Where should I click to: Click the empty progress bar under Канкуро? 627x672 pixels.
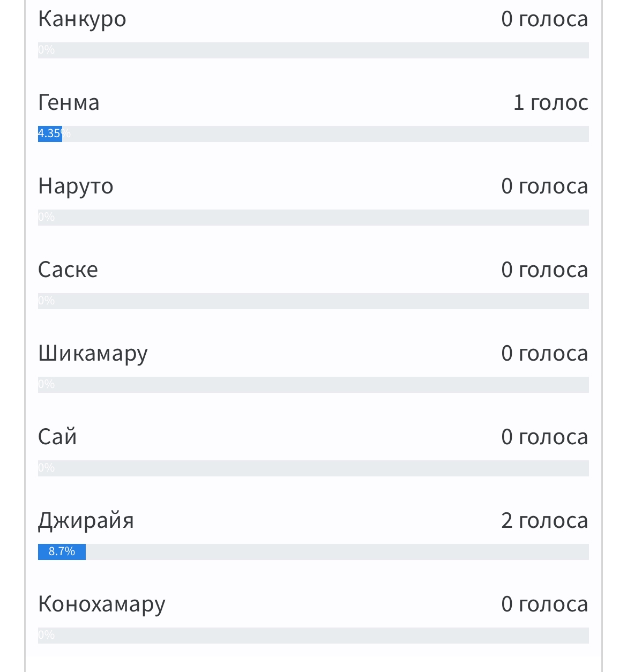(313, 50)
